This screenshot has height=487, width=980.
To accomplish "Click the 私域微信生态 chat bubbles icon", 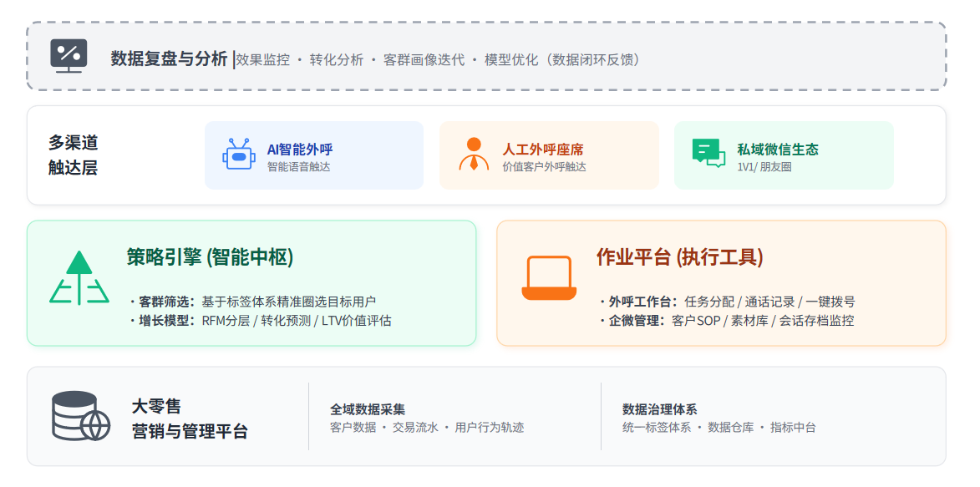I will [708, 153].
